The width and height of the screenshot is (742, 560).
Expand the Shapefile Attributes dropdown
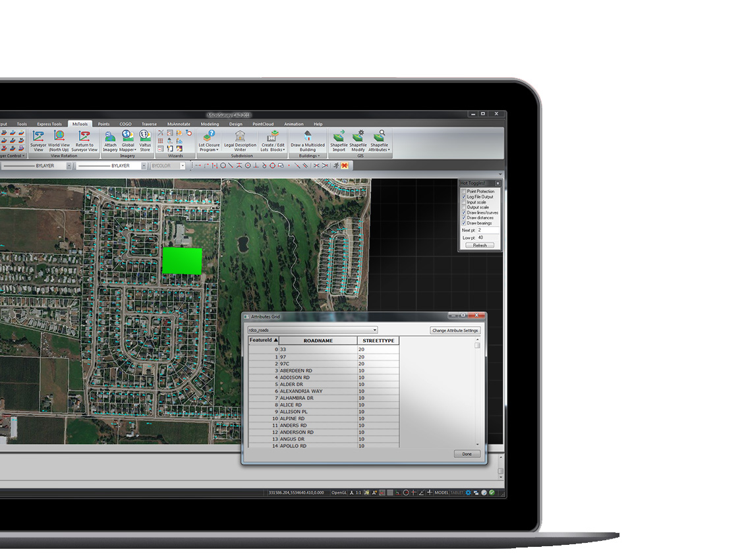[379, 150]
